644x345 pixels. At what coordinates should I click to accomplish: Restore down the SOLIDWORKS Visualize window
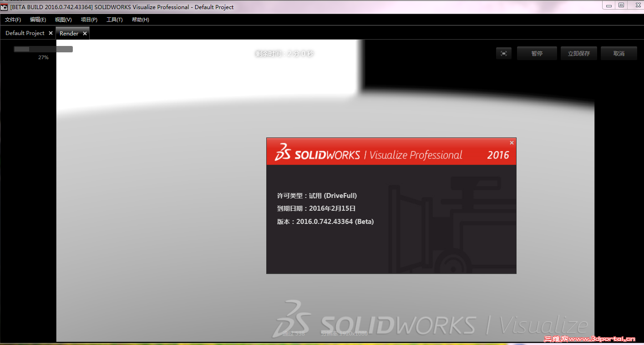coord(621,5)
